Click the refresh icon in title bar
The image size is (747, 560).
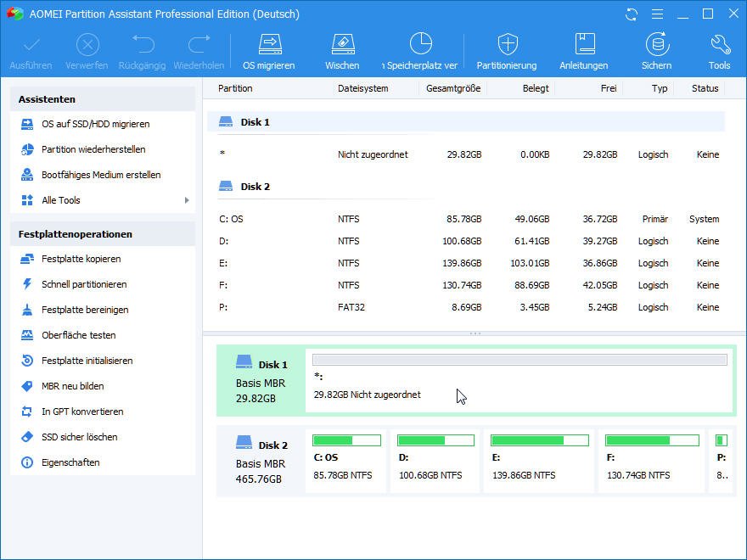coord(632,14)
